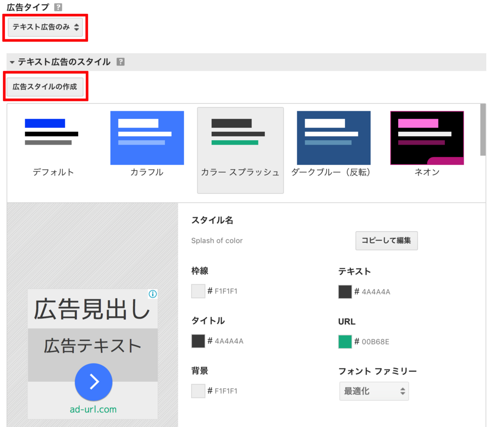This screenshot has height=427, width=504.
Task: Click the タイトル hex value 4A4A4A
Action: pos(229,341)
